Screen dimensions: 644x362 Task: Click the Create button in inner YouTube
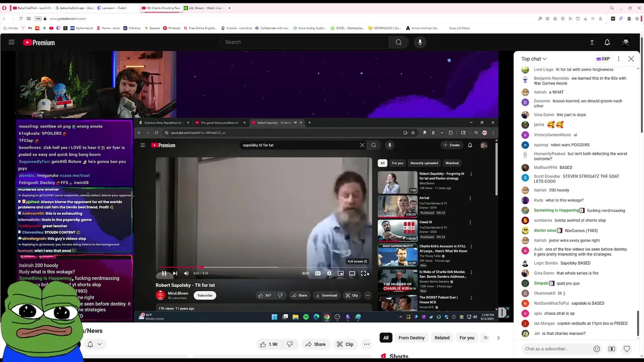click(x=452, y=145)
